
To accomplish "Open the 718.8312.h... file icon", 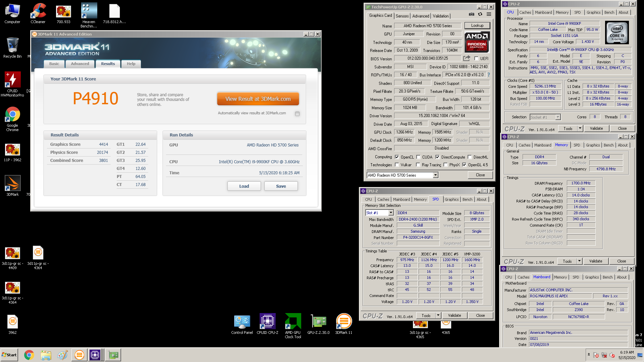I will (x=114, y=13).
